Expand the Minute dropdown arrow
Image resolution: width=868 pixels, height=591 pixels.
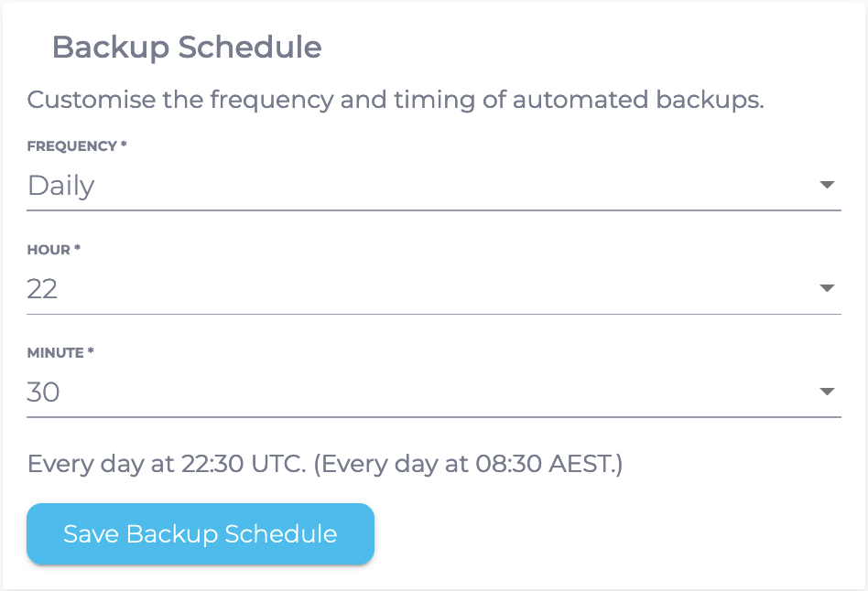(827, 392)
